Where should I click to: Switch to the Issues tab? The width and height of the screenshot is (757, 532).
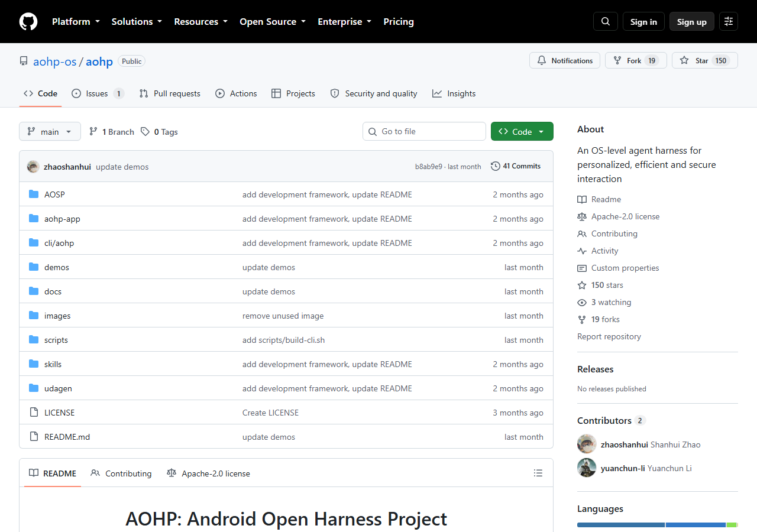click(98, 93)
